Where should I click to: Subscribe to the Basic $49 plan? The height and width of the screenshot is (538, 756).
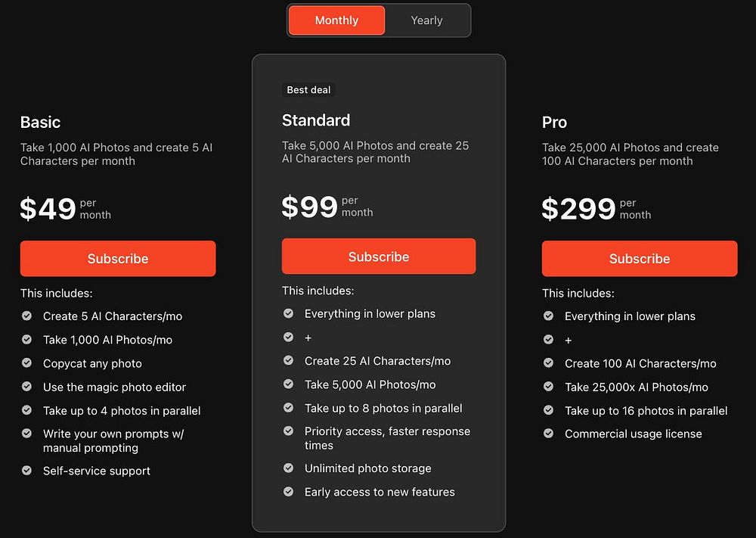click(x=118, y=259)
